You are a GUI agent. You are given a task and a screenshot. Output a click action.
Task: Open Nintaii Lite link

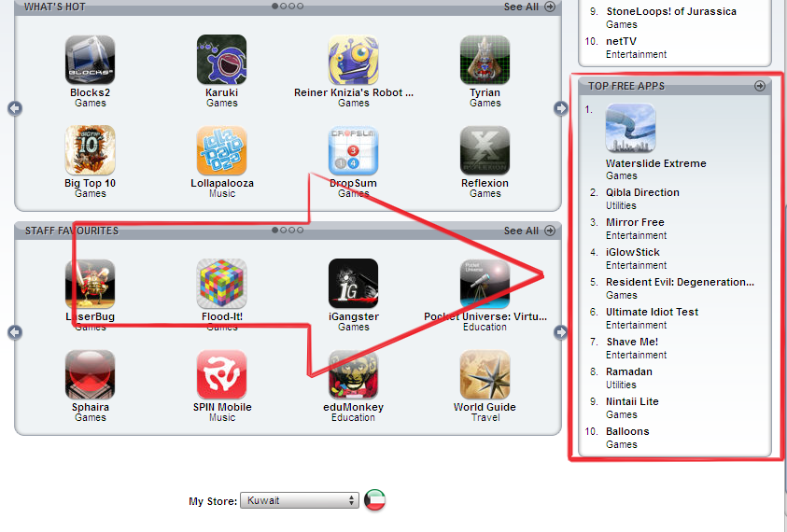tap(632, 401)
